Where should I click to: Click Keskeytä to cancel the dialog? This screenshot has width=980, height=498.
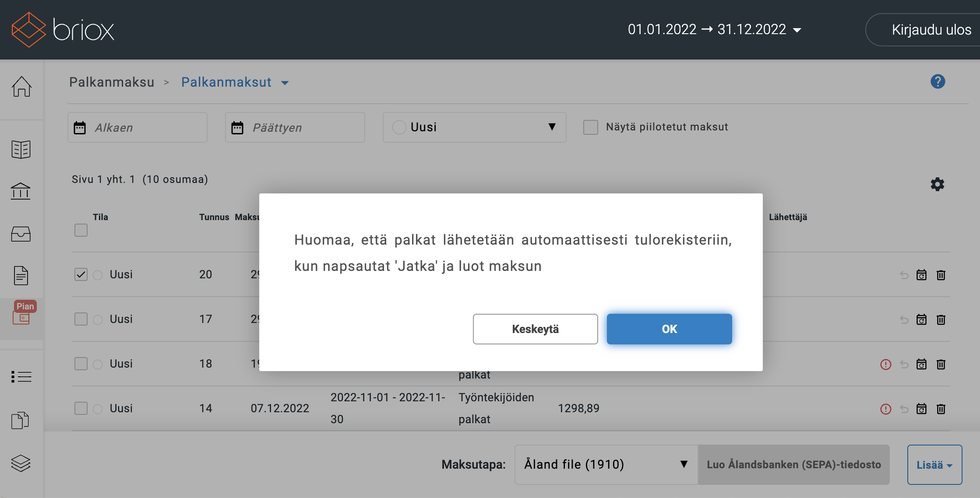535,329
